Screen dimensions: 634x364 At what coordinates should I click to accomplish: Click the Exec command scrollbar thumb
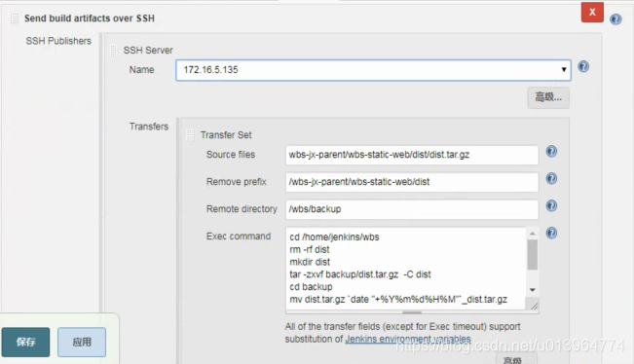[x=532, y=255]
